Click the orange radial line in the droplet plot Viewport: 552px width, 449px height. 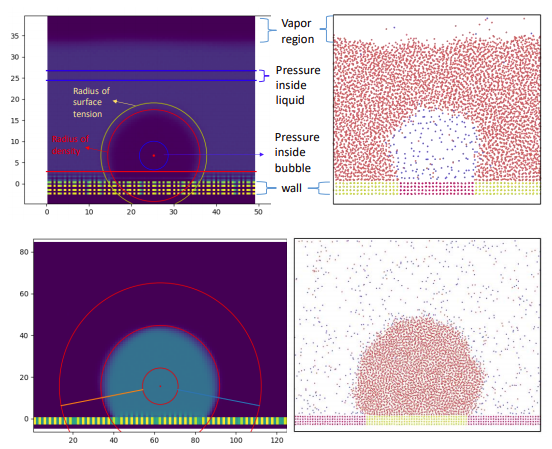(x=102, y=398)
